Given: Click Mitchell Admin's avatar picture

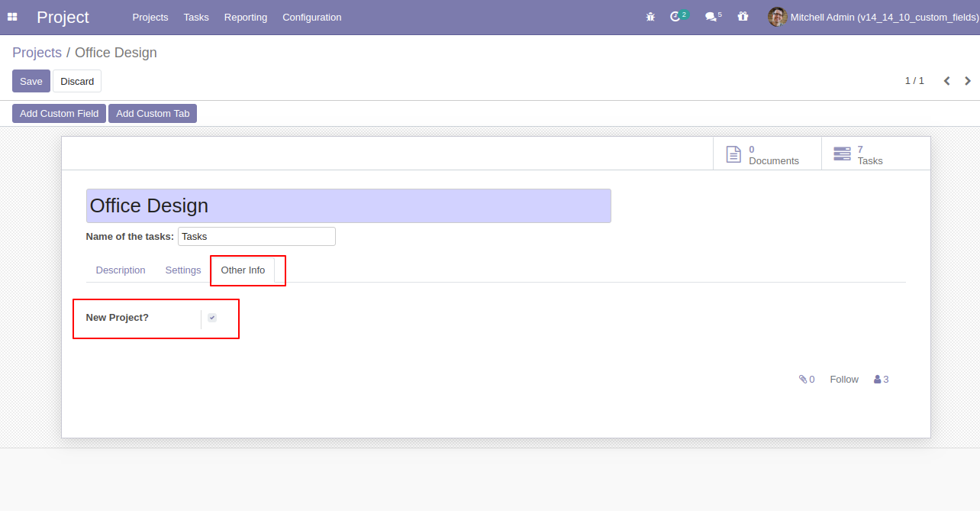Looking at the screenshot, I should pyautogui.click(x=777, y=17).
